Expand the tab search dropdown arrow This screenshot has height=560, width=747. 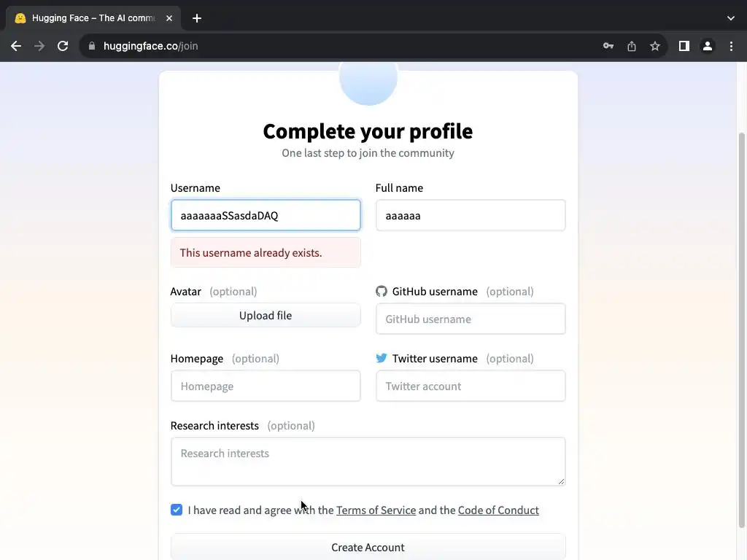pyautogui.click(x=731, y=18)
